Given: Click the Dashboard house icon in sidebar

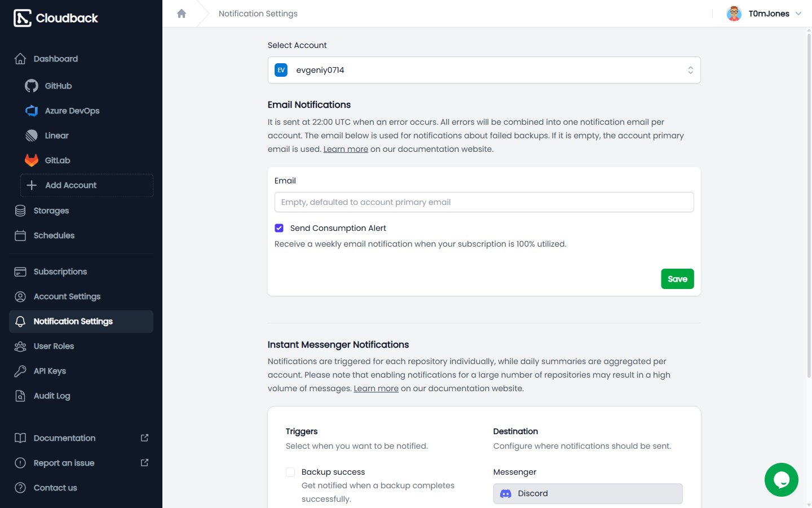Looking at the screenshot, I should point(20,59).
